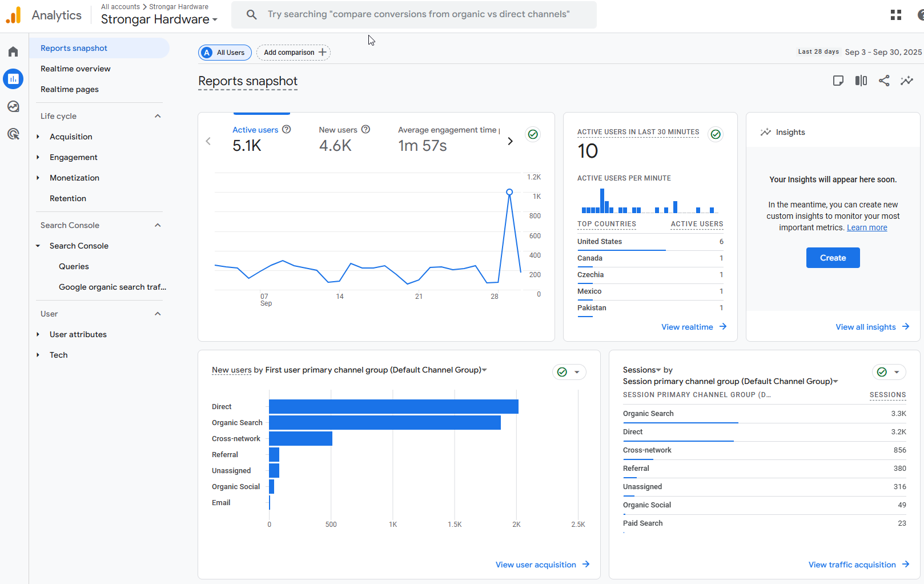Open the Explore icon in left rail

click(13, 106)
